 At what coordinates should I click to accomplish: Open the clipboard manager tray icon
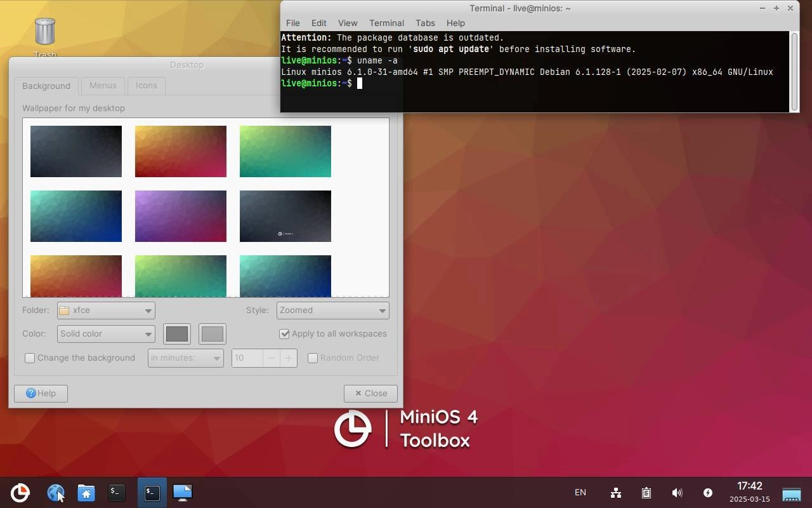(x=646, y=493)
